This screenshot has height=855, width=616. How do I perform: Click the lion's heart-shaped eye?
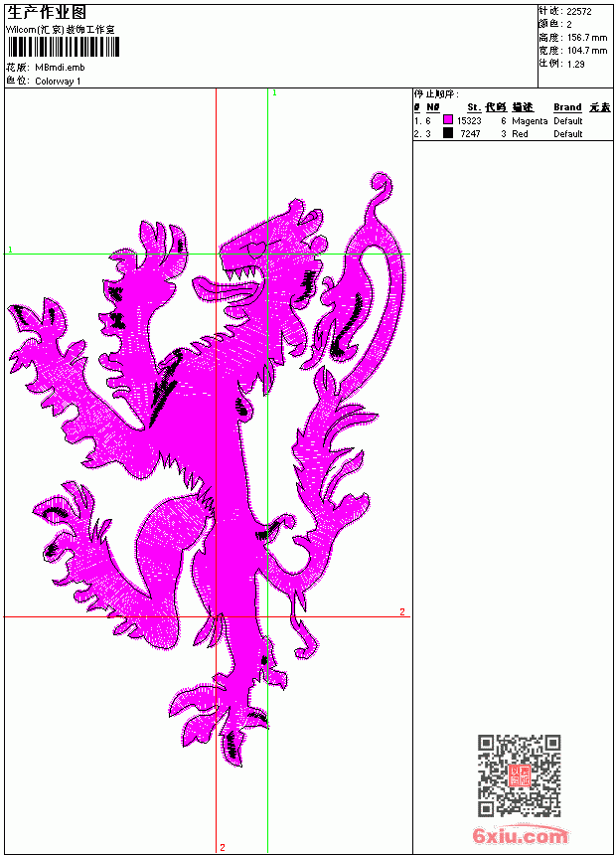255,250
